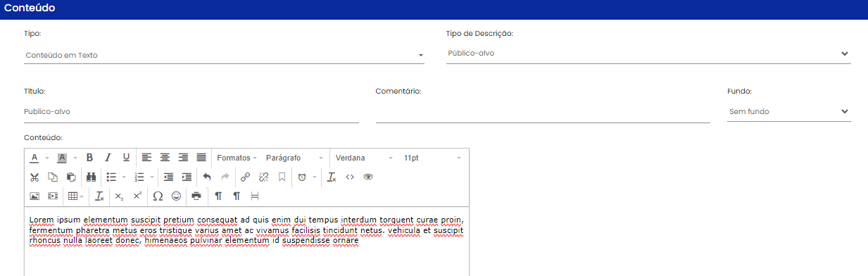
Task: Insert an anchor bookmark
Action: click(282, 177)
